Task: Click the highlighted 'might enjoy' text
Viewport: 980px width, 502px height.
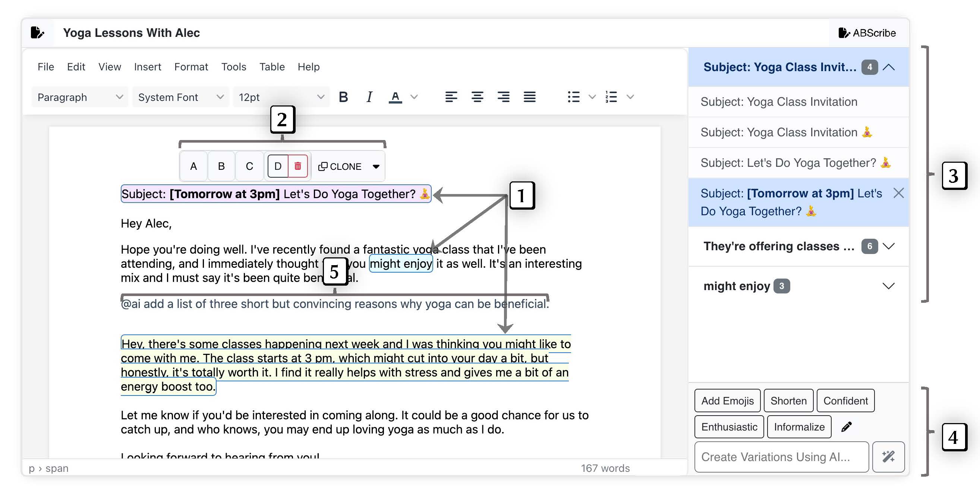Action: 401,264
